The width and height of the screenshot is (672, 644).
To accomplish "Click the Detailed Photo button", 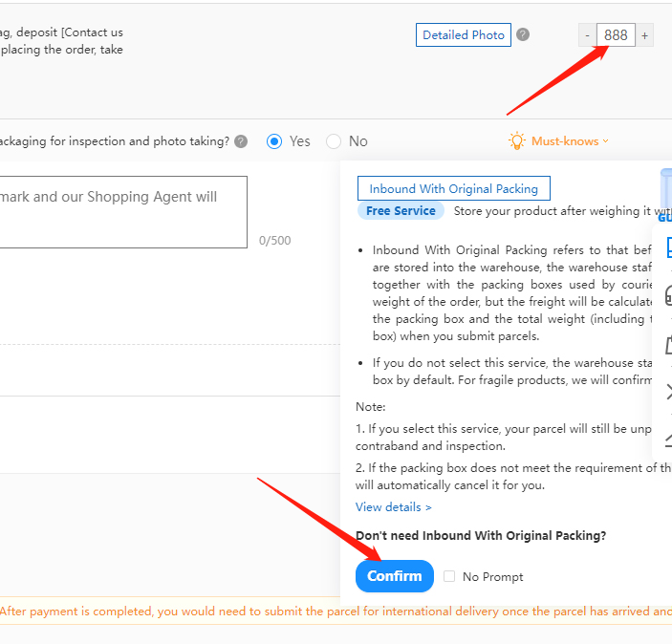I will click(x=464, y=35).
